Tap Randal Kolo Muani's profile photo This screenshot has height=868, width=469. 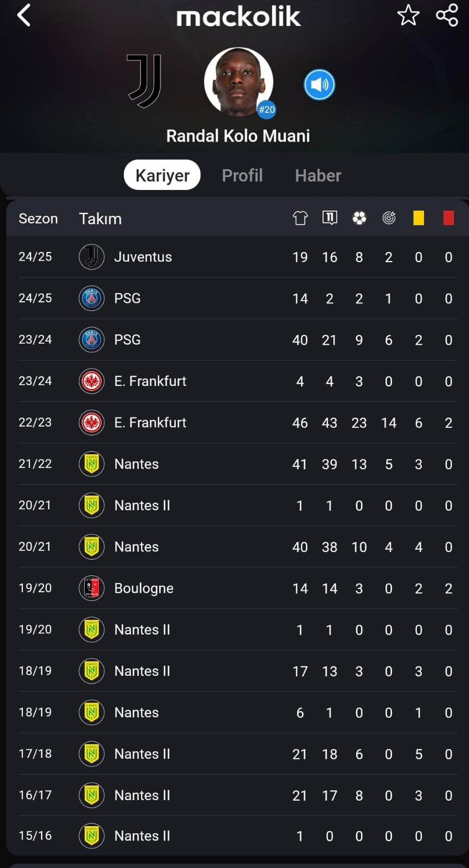coord(238,82)
